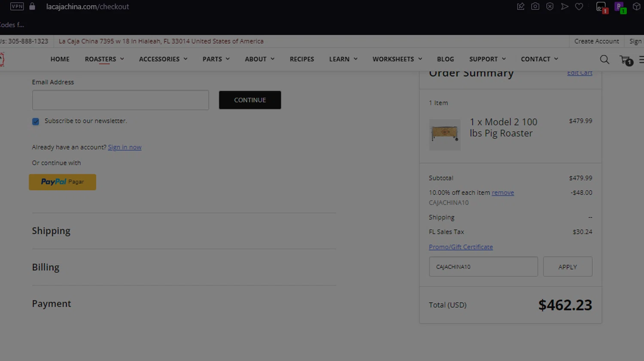Open the ad blocker shield icon
Screen dimensions: 644x361
click(x=550, y=6)
